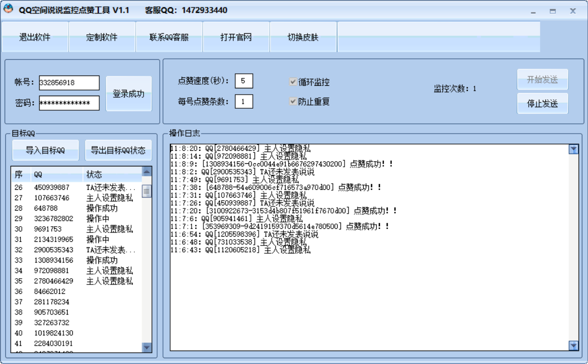Close the window with X button
The image size is (588, 364).
(x=572, y=11)
